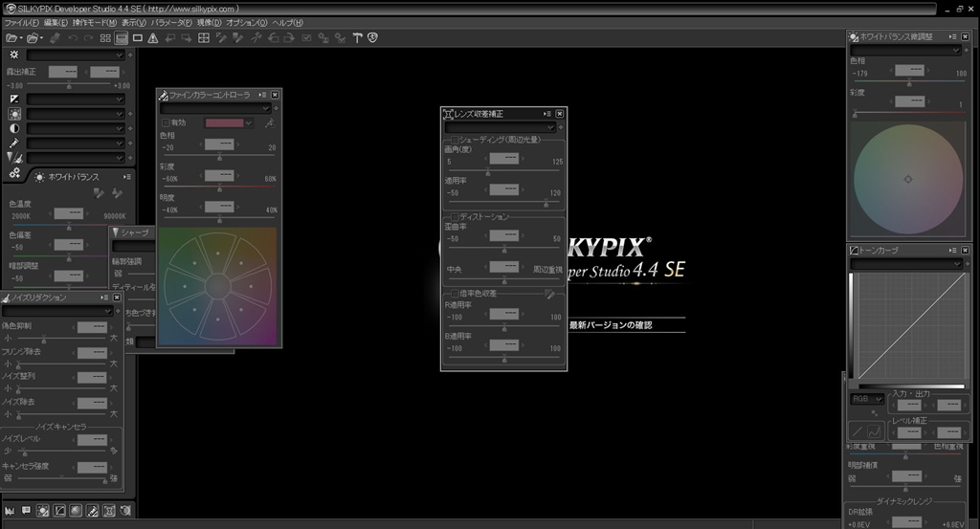Screen dimensions: 980x529
Task: Open noise reduction preset dropdown
Action: coord(57,311)
